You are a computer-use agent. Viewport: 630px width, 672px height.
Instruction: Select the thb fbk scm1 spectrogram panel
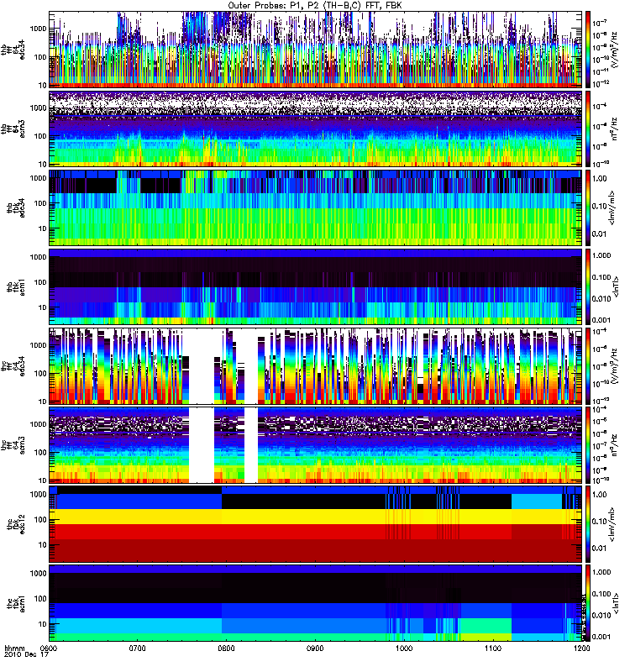pyautogui.click(x=315, y=286)
